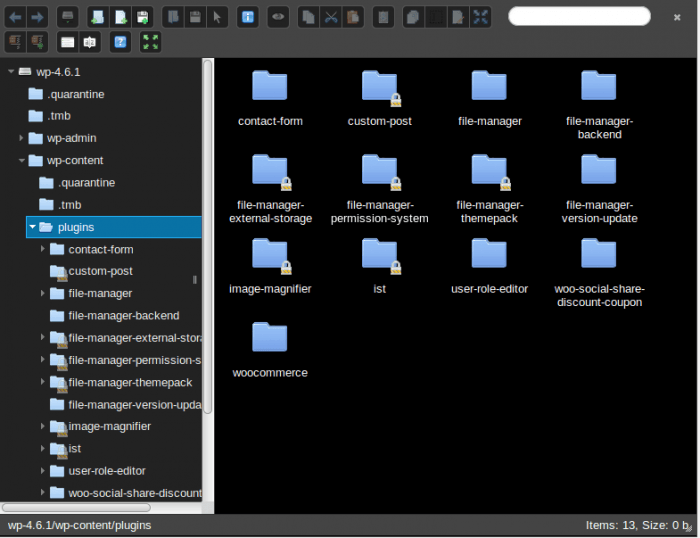Click the extract archive icon
Image resolution: width=700 pixels, height=538 pixels.
click(15, 42)
